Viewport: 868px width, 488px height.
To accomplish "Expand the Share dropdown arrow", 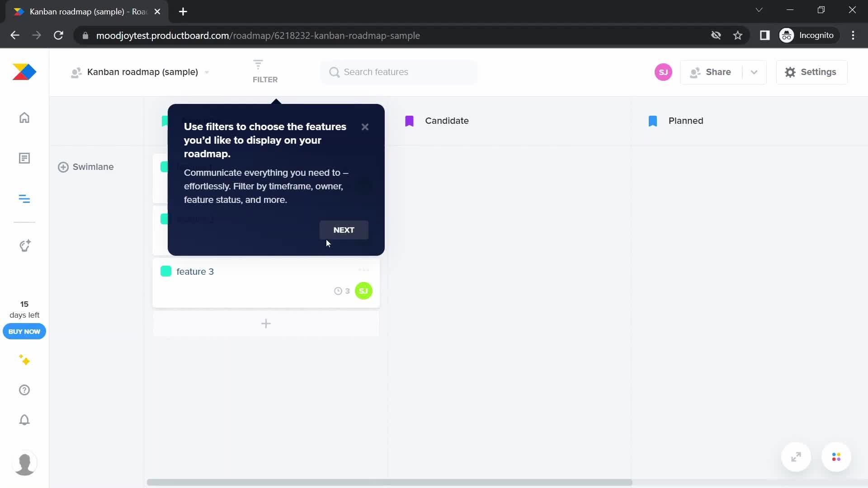I will click(754, 72).
